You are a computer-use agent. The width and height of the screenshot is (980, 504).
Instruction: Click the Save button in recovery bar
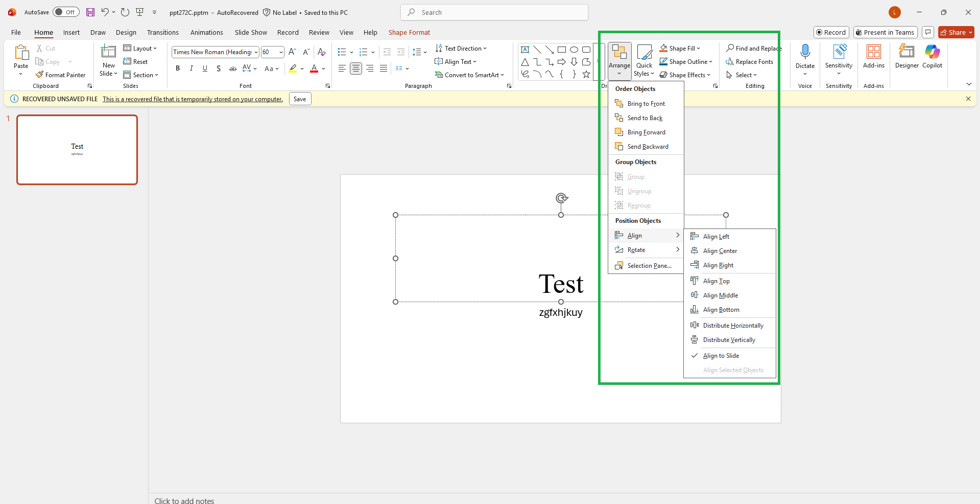pyautogui.click(x=300, y=99)
